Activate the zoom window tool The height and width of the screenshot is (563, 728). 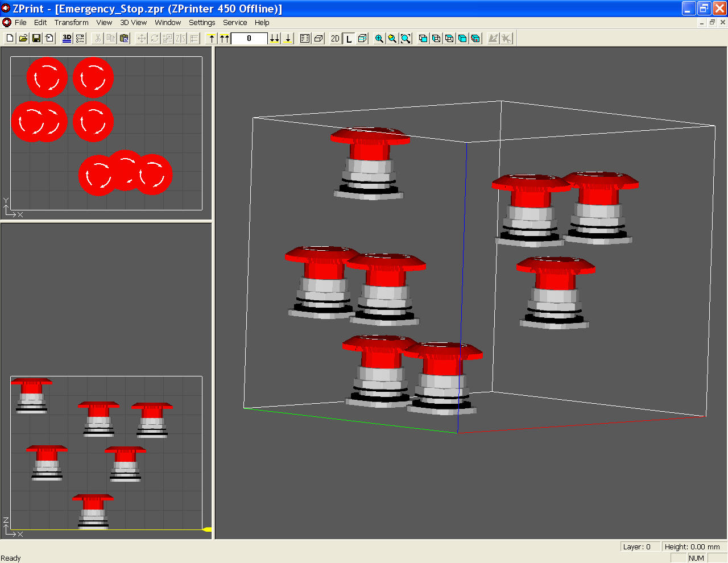406,38
